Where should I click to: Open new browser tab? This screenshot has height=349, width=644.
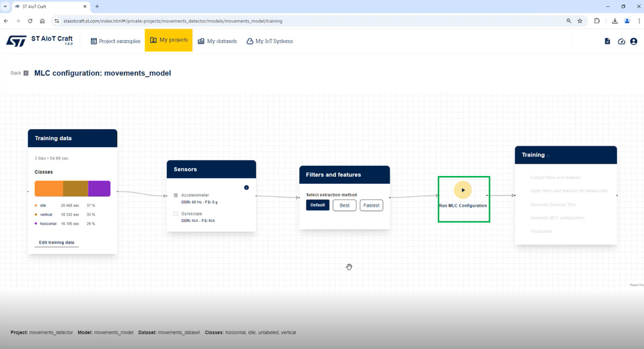[x=97, y=6]
